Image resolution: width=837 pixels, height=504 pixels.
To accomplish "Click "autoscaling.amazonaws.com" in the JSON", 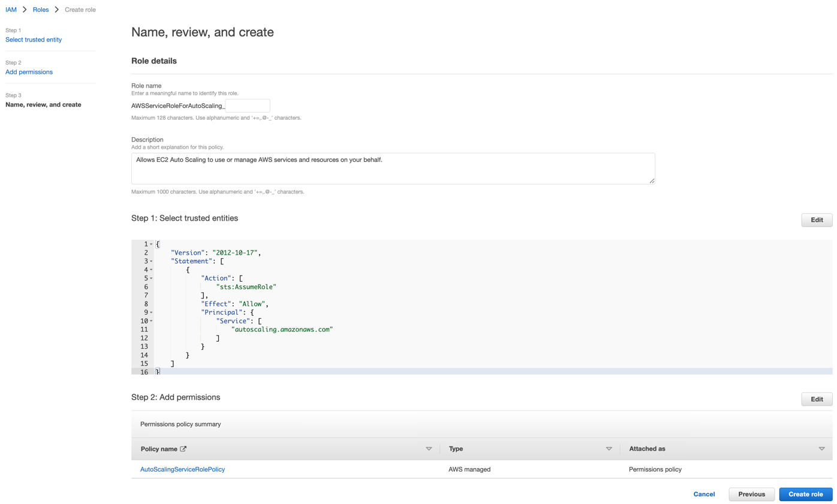I will pos(281,330).
